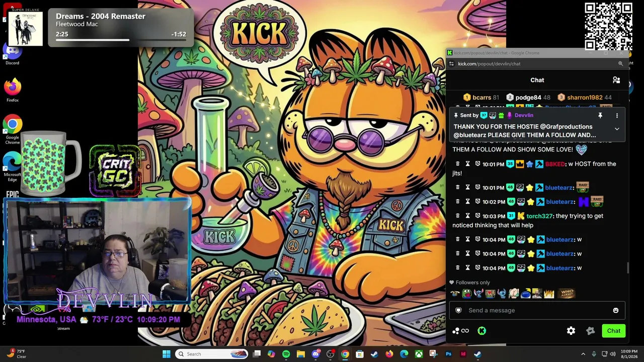
Task: Open InDesign from the taskbar
Action: (x=463, y=354)
